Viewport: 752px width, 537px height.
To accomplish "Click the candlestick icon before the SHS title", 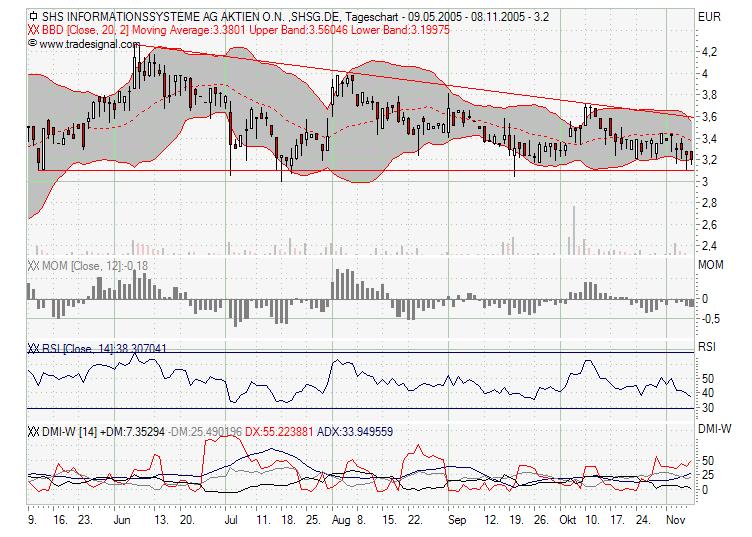I will point(34,17).
